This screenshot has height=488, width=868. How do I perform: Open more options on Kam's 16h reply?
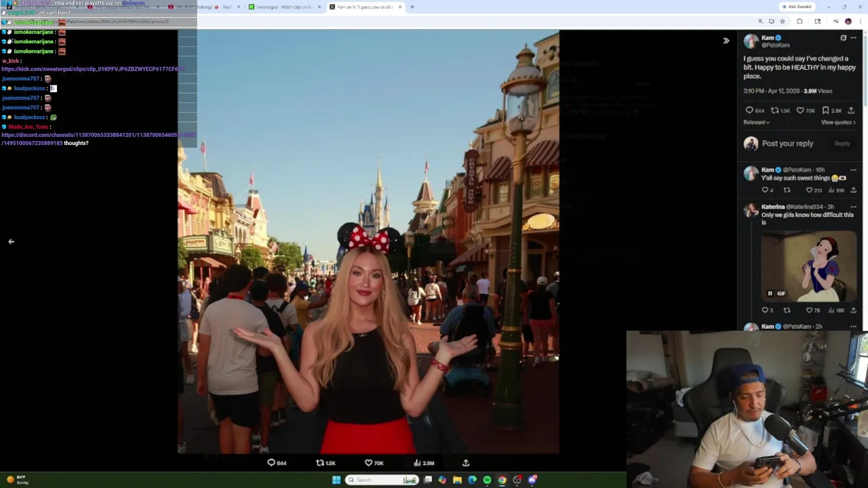click(854, 170)
